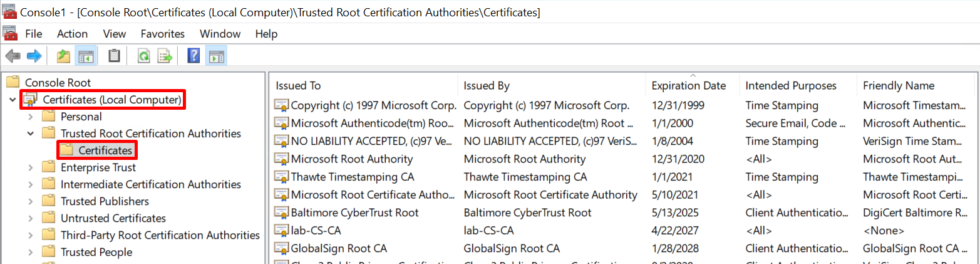Click the blue Forward arrow toolbar icon
The height and width of the screenshot is (264, 980).
tap(34, 56)
